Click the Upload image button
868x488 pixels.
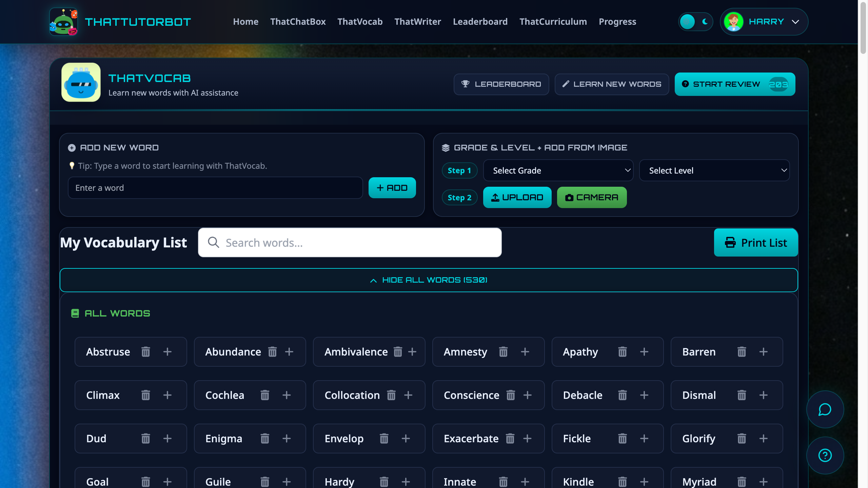click(x=517, y=197)
